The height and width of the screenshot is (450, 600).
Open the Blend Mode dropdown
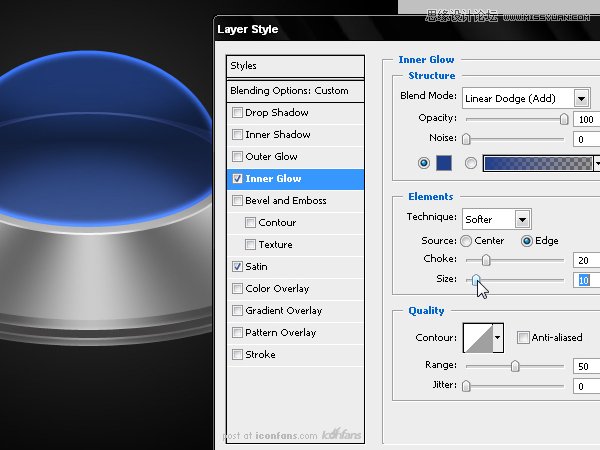tap(526, 97)
